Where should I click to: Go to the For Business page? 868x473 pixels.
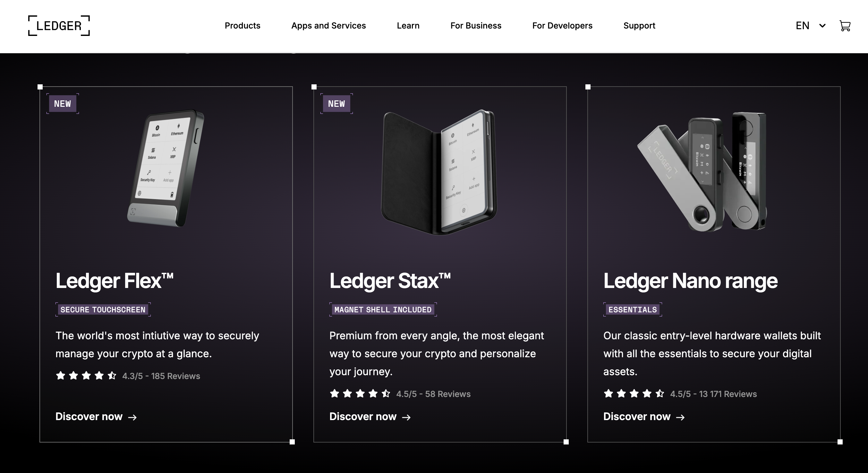click(x=475, y=26)
